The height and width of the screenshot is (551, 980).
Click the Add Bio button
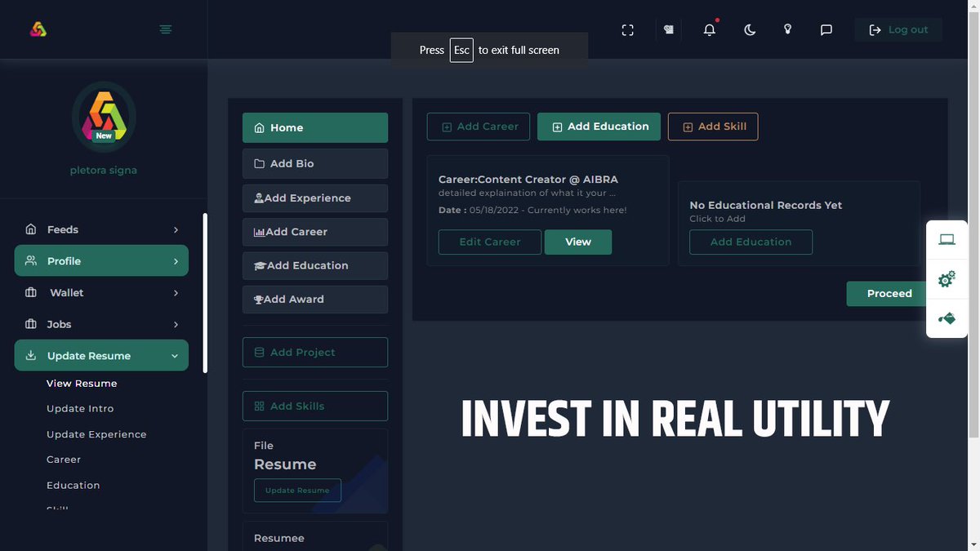click(315, 163)
